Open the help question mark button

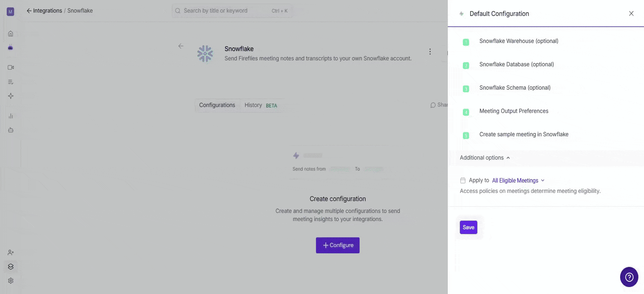point(629,277)
